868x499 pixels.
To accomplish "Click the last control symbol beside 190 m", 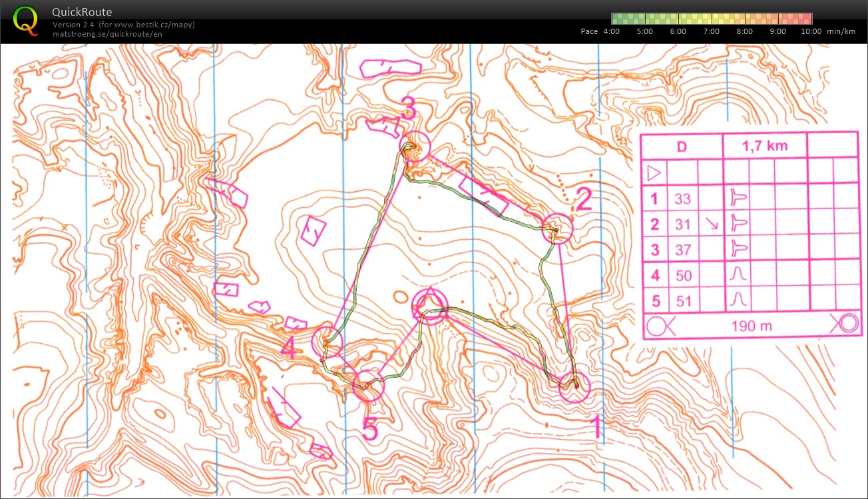I will coord(660,326).
